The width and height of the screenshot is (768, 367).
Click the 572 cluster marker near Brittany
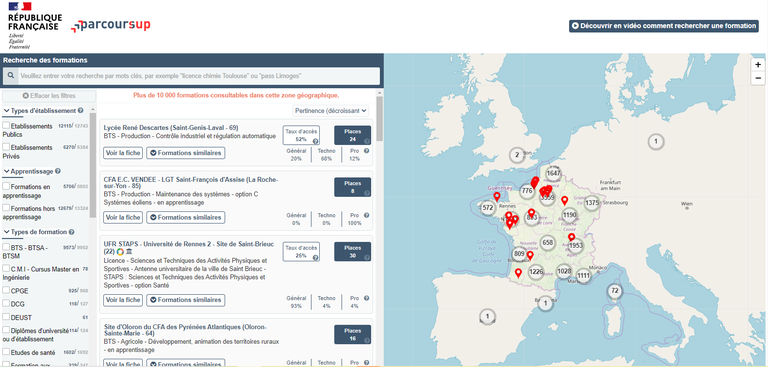(487, 207)
